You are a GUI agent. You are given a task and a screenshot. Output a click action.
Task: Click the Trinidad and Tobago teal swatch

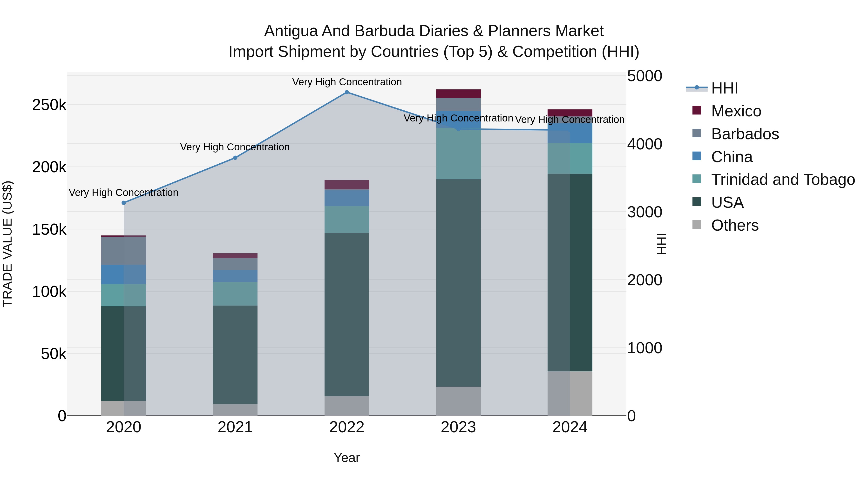tap(697, 179)
